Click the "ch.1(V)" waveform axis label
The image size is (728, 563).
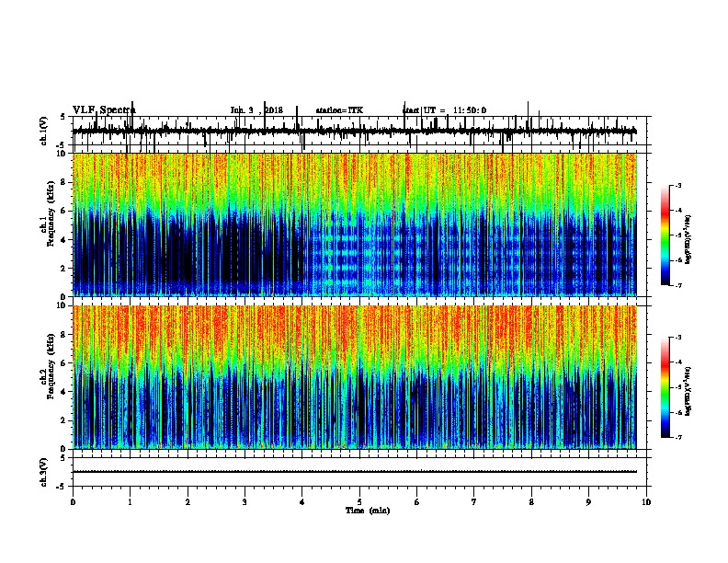tap(44, 131)
